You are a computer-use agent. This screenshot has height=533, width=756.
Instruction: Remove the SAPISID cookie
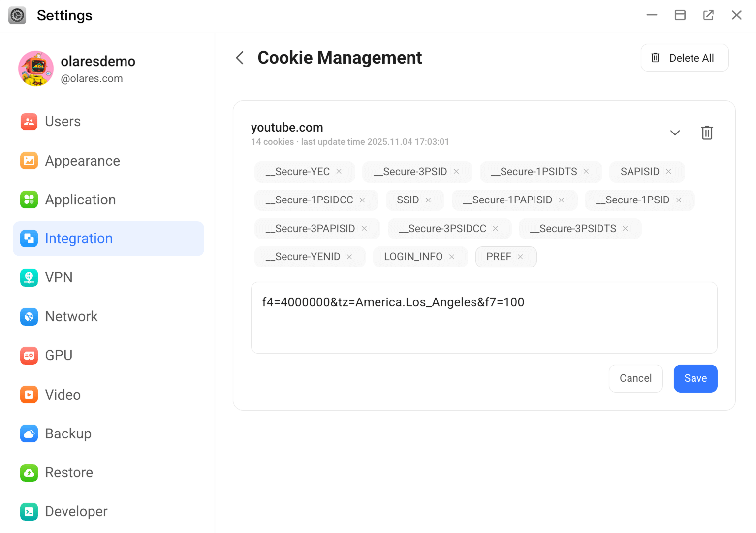click(668, 171)
